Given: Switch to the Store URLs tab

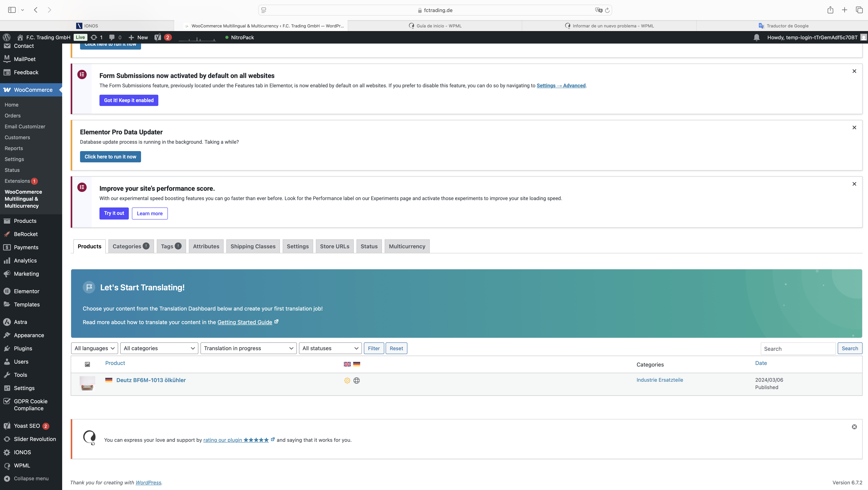Looking at the screenshot, I should point(335,246).
